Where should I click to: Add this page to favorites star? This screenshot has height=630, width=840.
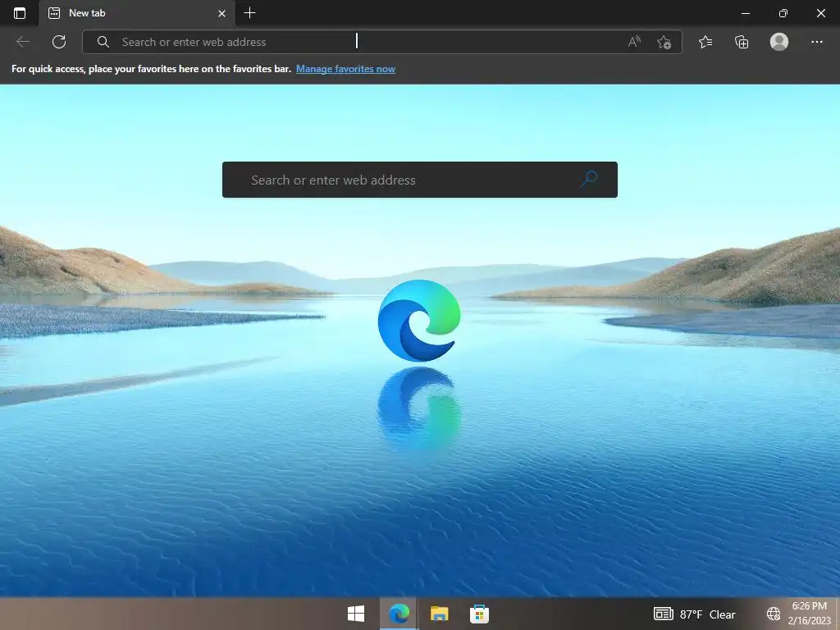[x=664, y=43]
